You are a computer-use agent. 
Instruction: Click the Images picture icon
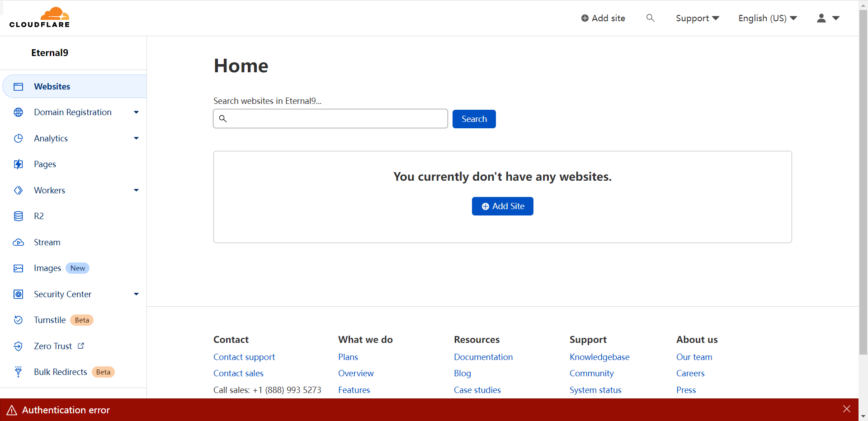(x=18, y=268)
